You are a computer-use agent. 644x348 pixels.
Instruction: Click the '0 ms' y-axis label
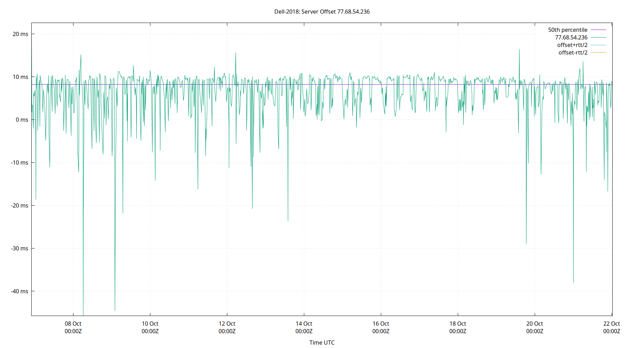22,120
